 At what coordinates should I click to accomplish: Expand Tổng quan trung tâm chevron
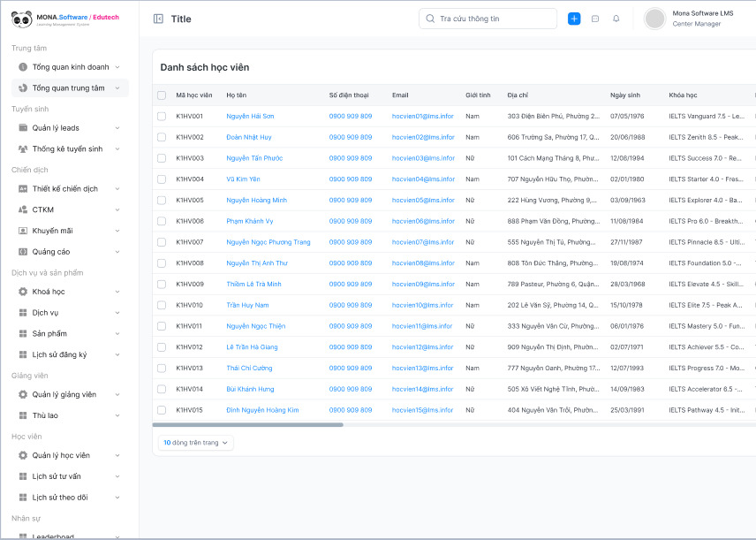click(x=117, y=87)
